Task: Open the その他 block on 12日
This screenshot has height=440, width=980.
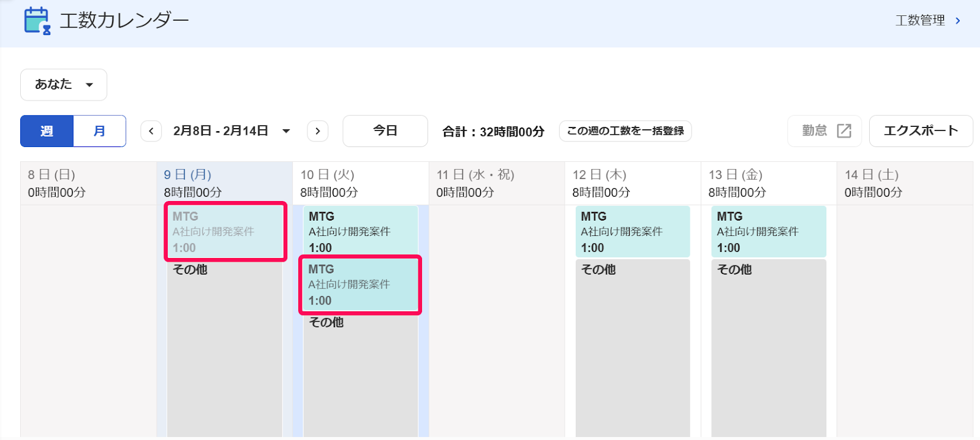Action: point(633,348)
